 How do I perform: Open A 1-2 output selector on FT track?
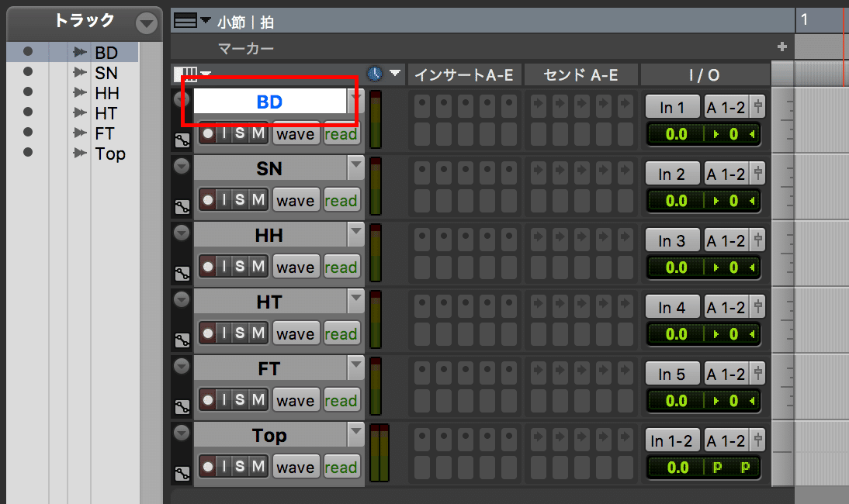(726, 374)
